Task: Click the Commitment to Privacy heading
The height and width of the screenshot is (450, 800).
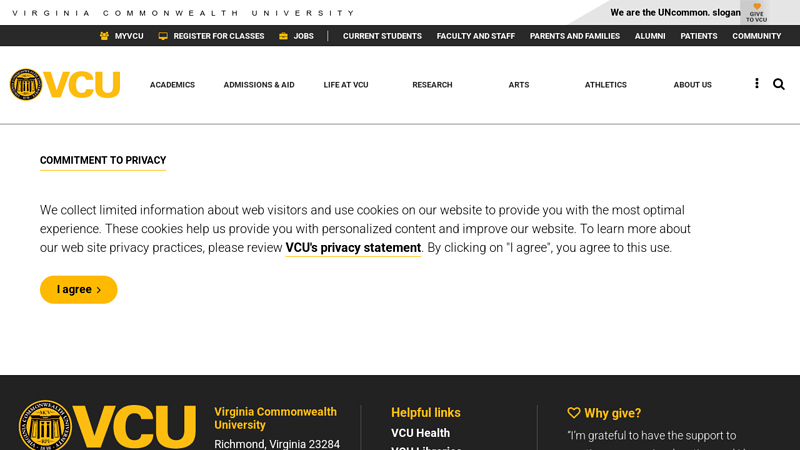Action: click(x=103, y=160)
